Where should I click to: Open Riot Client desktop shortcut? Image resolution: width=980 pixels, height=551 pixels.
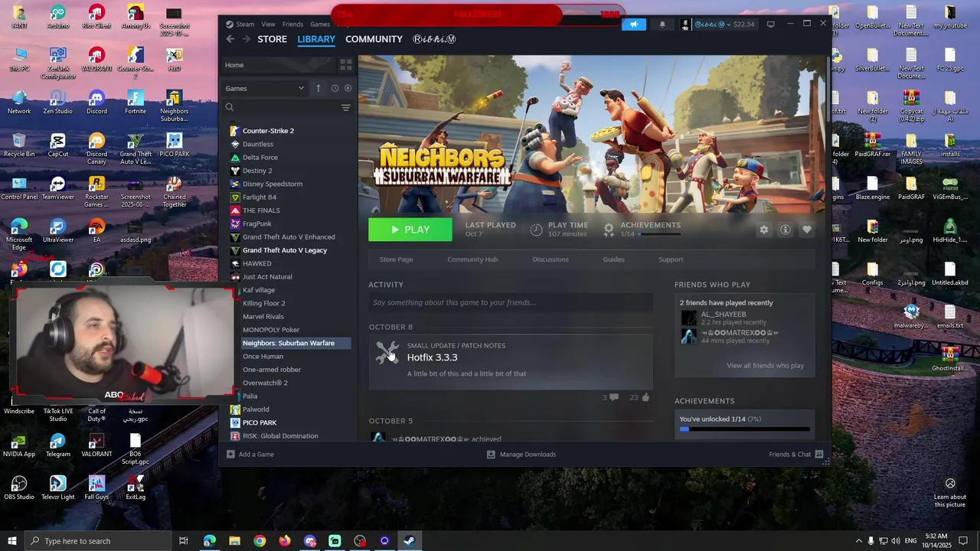point(96,17)
